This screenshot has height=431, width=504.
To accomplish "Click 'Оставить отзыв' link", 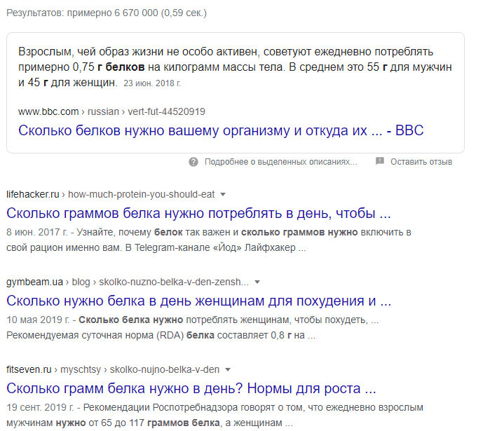I will (x=421, y=162).
